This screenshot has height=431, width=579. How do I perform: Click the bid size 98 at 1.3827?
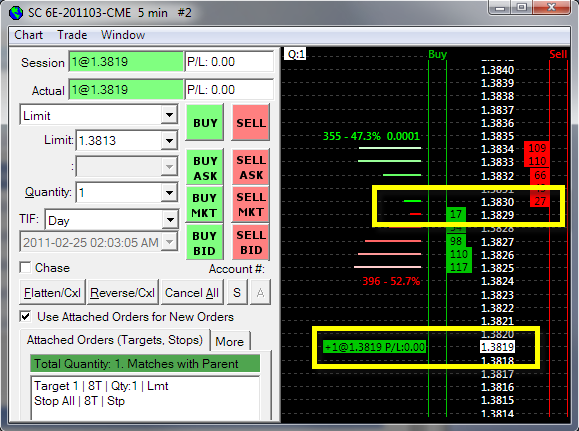coord(456,241)
